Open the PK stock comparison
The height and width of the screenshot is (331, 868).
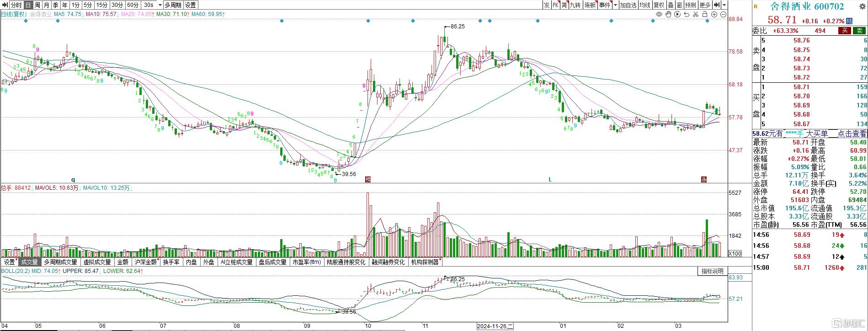tap(555, 5)
